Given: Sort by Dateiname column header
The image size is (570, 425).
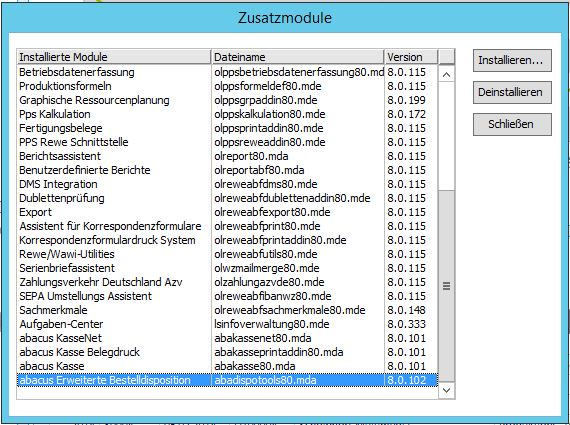Looking at the screenshot, I should tap(298, 57).
